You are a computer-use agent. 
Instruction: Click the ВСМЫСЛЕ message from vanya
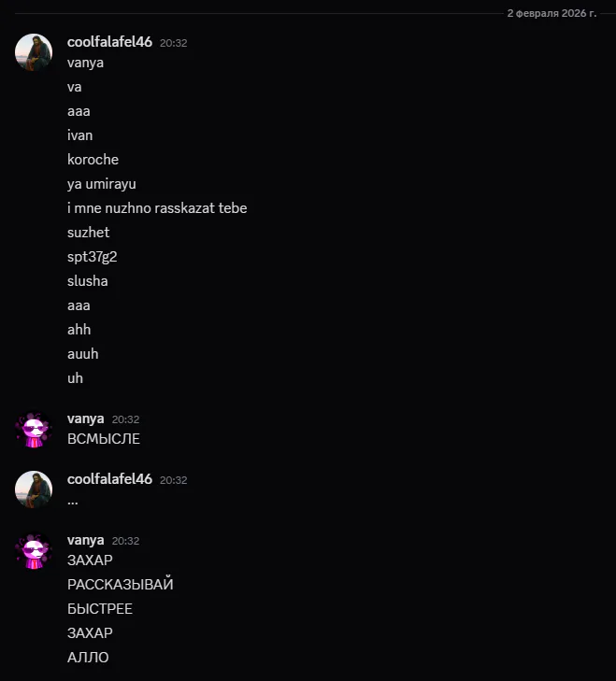[x=104, y=439]
